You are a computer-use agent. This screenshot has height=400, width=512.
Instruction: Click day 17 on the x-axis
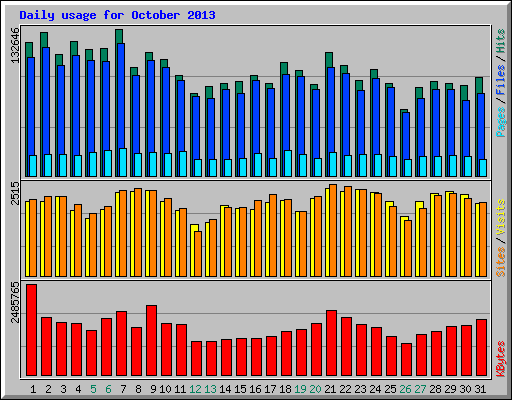pos(270,389)
